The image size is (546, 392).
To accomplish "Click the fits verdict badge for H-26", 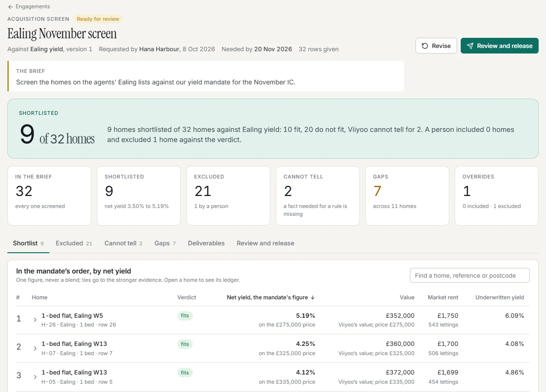I will pyautogui.click(x=185, y=316).
